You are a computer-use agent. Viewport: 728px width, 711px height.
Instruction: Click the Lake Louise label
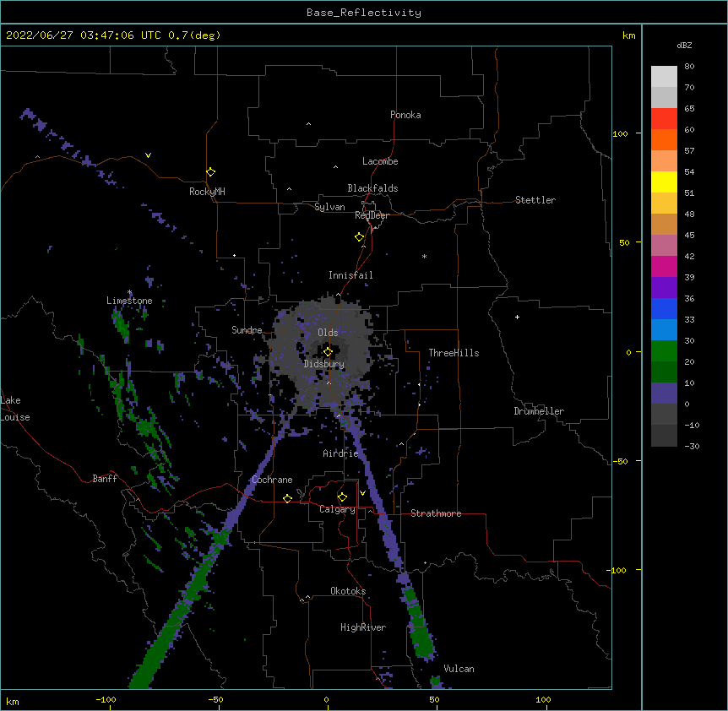(15, 409)
